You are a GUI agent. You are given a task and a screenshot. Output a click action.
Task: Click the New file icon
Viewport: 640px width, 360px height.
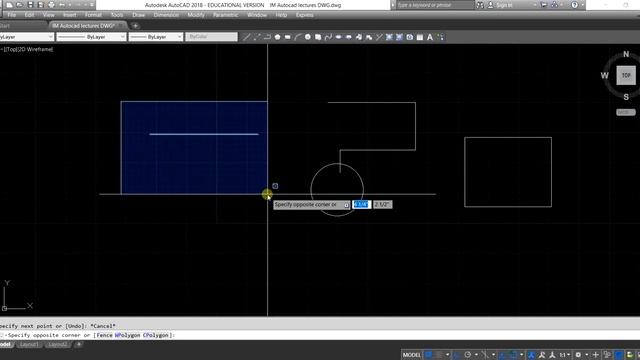[x=9, y=5]
